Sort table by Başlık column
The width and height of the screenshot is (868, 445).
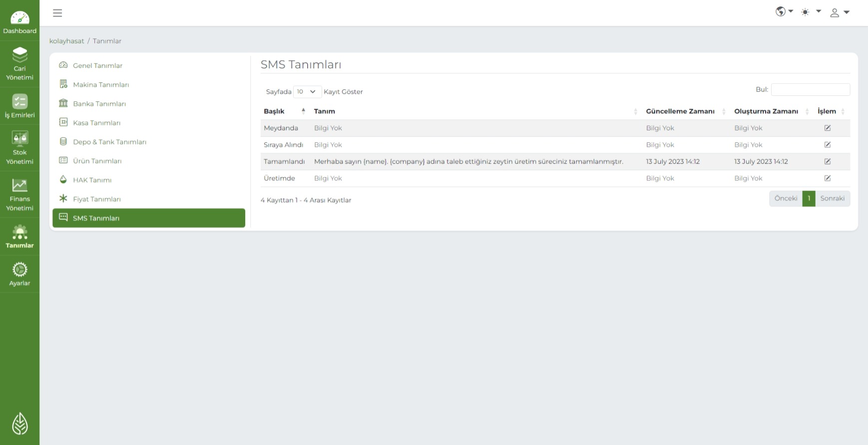(x=285, y=111)
